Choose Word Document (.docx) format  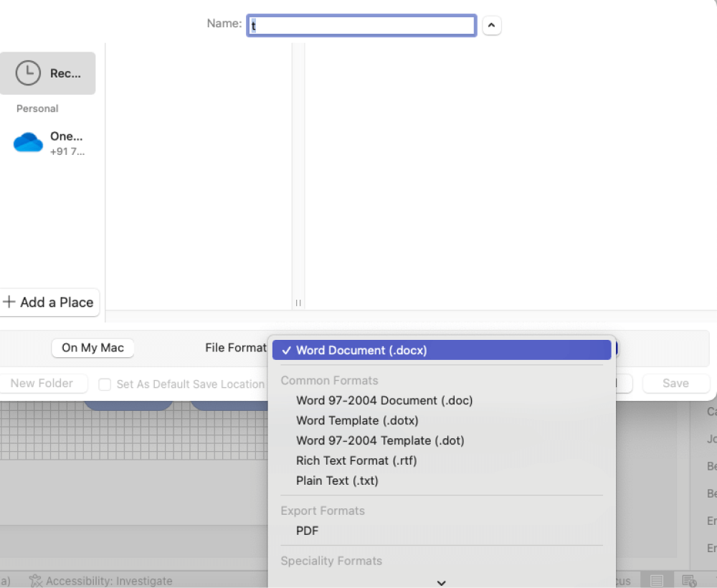pos(361,351)
